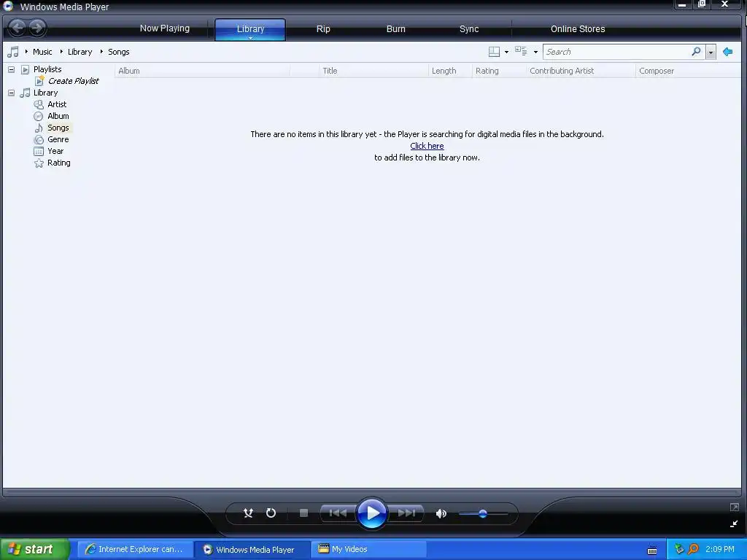This screenshot has height=560, width=747.
Task: Click the Library music notes tree icon
Action: point(25,93)
